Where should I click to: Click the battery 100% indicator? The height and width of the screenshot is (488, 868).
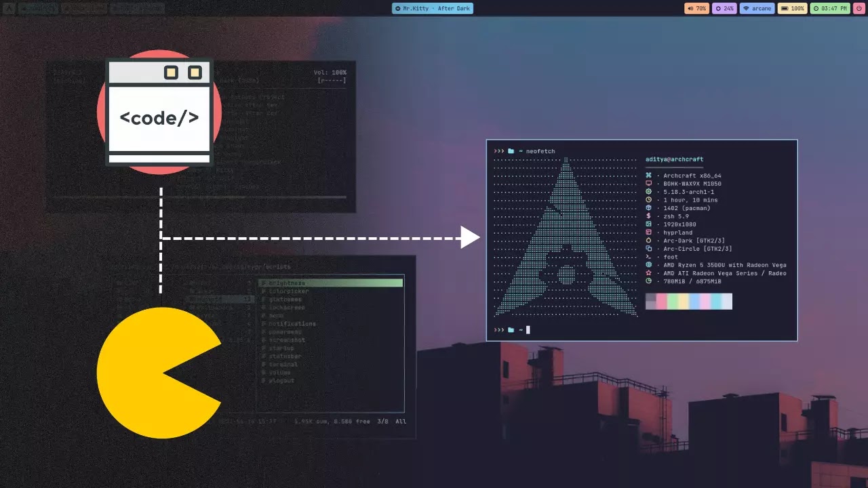792,9
